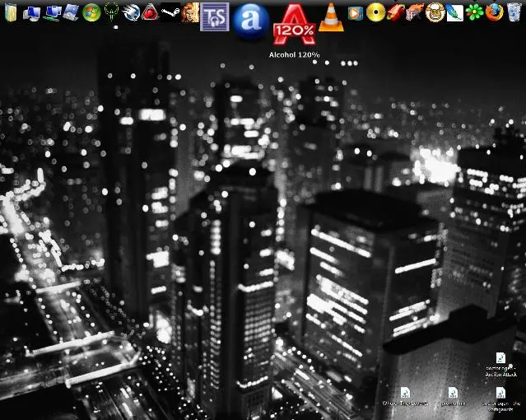Select the 'promo mix' desktop file
This screenshot has height=420, width=526.
[452, 396]
